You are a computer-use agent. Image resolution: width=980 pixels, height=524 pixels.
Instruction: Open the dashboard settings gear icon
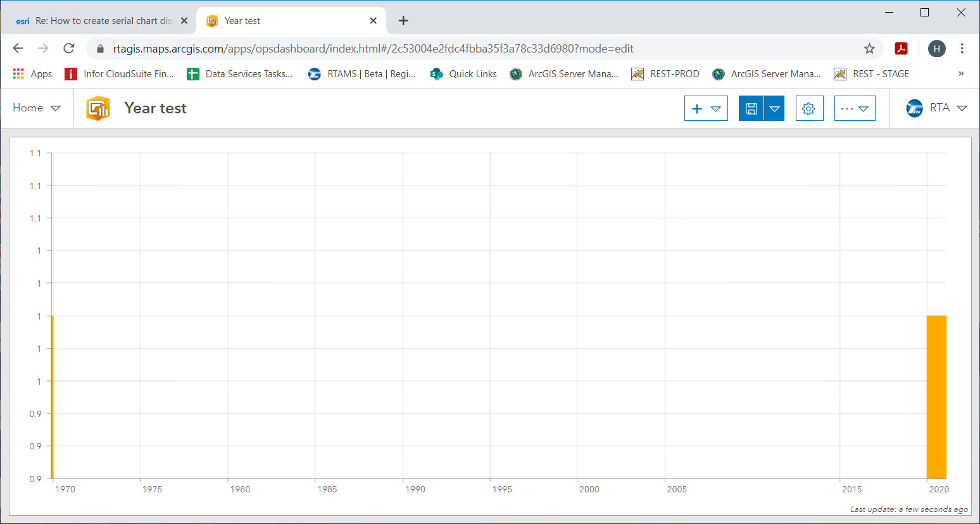click(809, 108)
